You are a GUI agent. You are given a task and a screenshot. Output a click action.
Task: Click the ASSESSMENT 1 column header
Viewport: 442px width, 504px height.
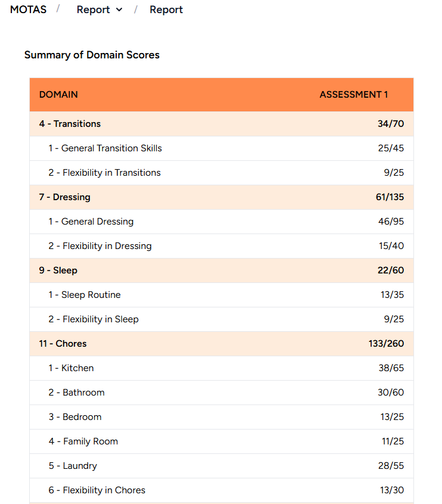[353, 95]
